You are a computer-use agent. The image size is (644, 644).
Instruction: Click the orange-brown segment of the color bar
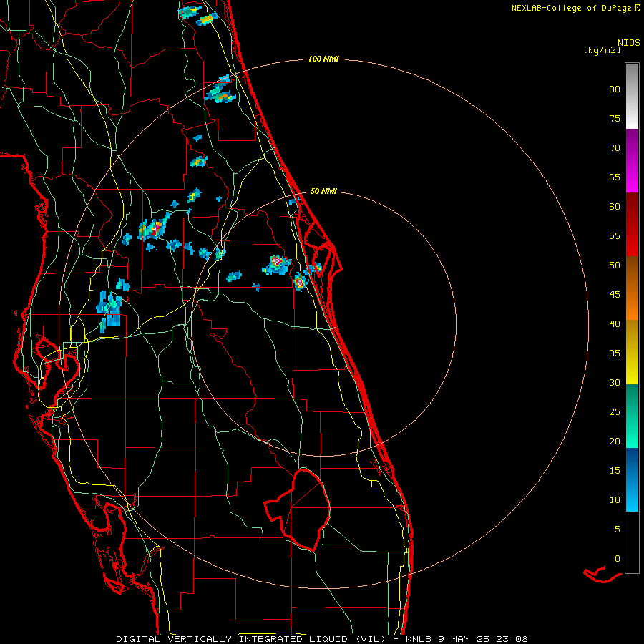(632, 288)
